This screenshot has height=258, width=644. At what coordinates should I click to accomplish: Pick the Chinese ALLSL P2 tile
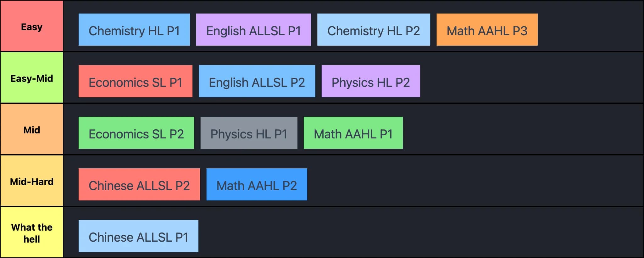pos(139,184)
